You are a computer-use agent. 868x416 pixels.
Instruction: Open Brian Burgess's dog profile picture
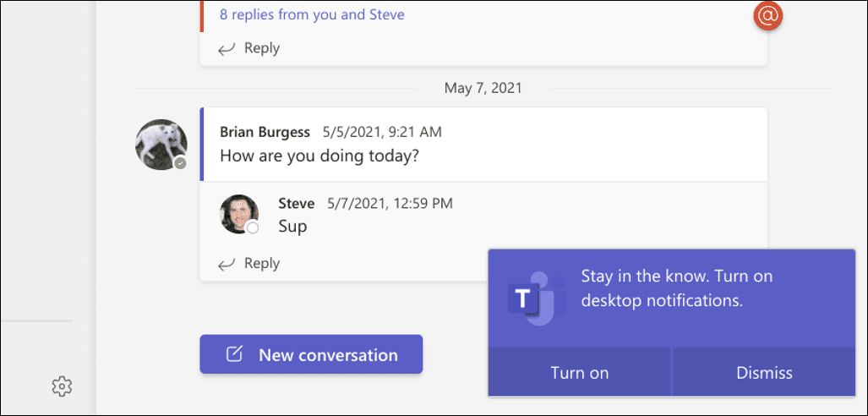pos(161,144)
